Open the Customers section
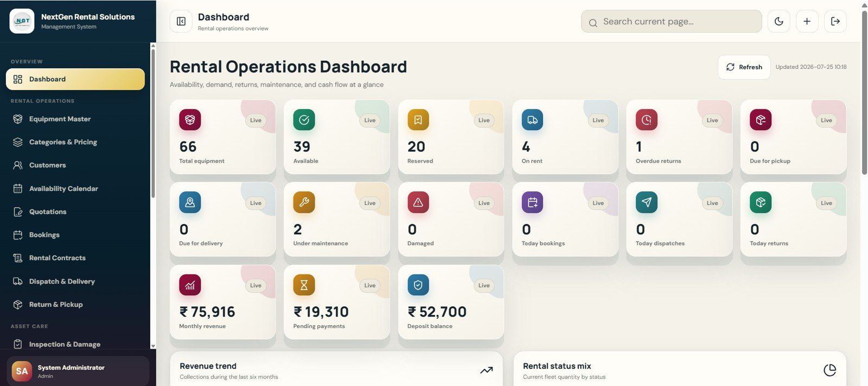868x386 pixels. click(x=75, y=165)
